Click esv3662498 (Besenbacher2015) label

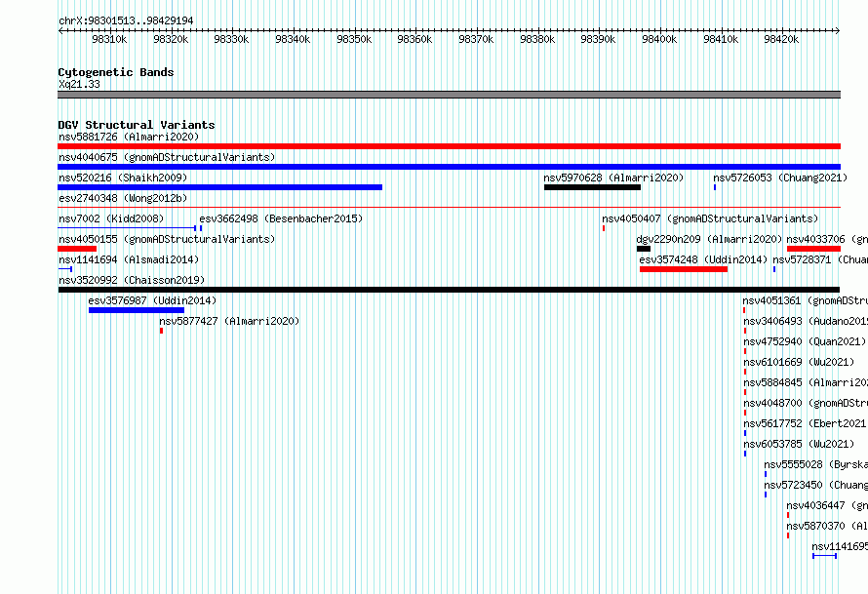click(x=281, y=218)
